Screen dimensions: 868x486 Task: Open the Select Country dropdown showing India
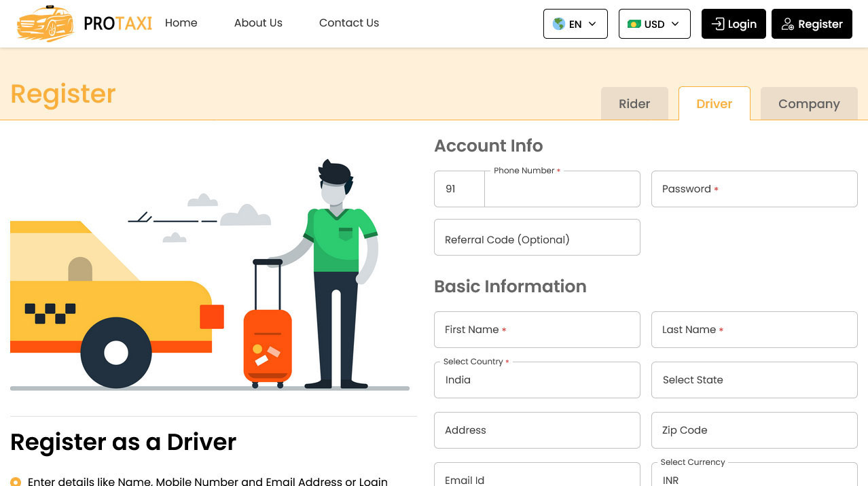click(x=537, y=380)
